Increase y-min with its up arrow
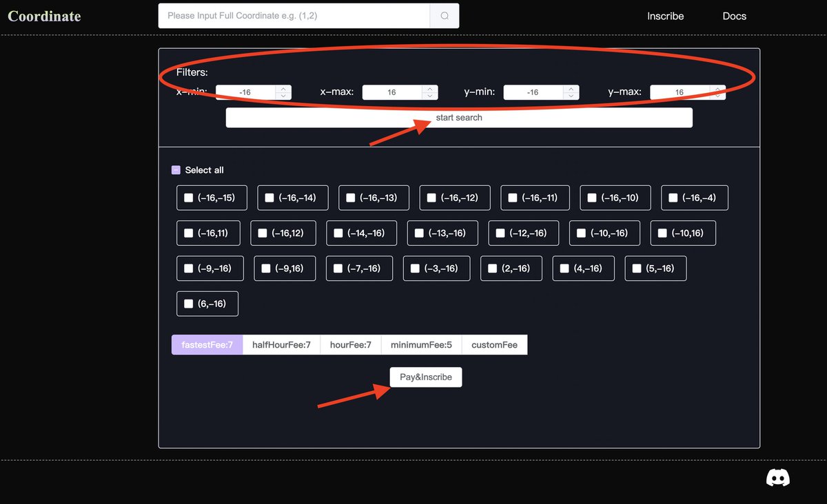Image resolution: width=827 pixels, height=504 pixels. click(x=571, y=89)
